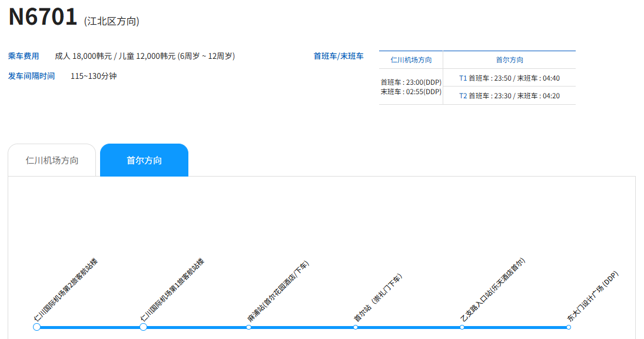Click the T1 timetable row in schedule table
This screenshot has width=644, height=339.
509,78
